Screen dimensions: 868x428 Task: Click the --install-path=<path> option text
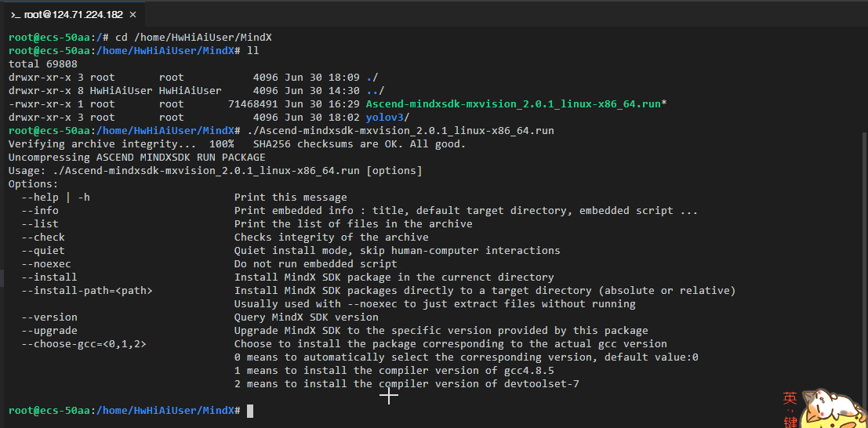pos(86,290)
